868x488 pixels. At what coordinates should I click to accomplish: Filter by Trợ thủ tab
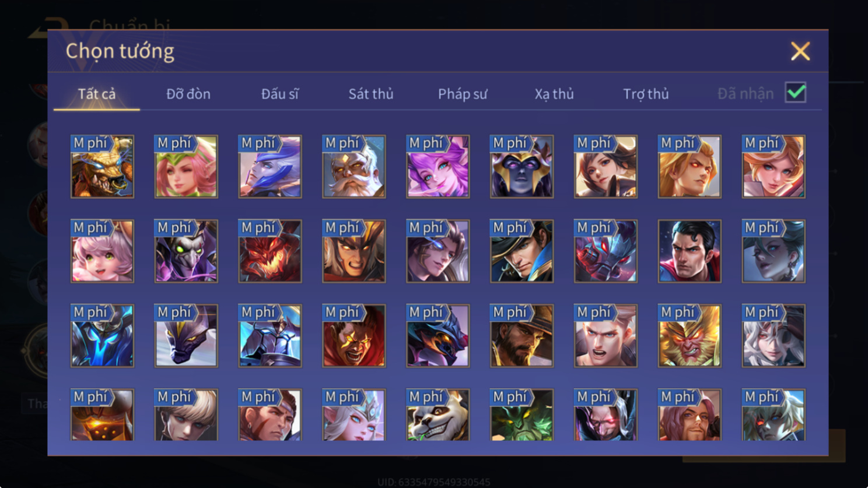click(646, 94)
